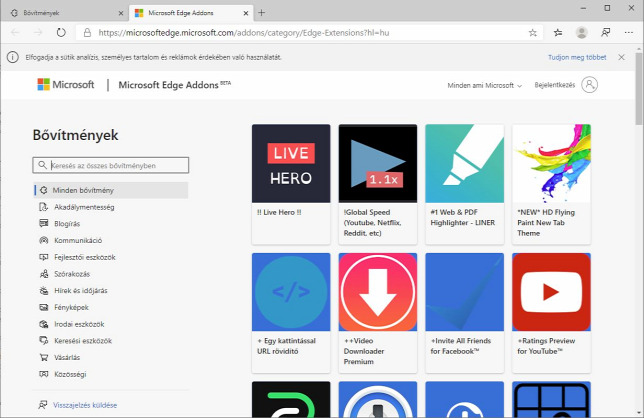Click the feedback icon in toolbar
644x418 pixels.
[605, 32]
